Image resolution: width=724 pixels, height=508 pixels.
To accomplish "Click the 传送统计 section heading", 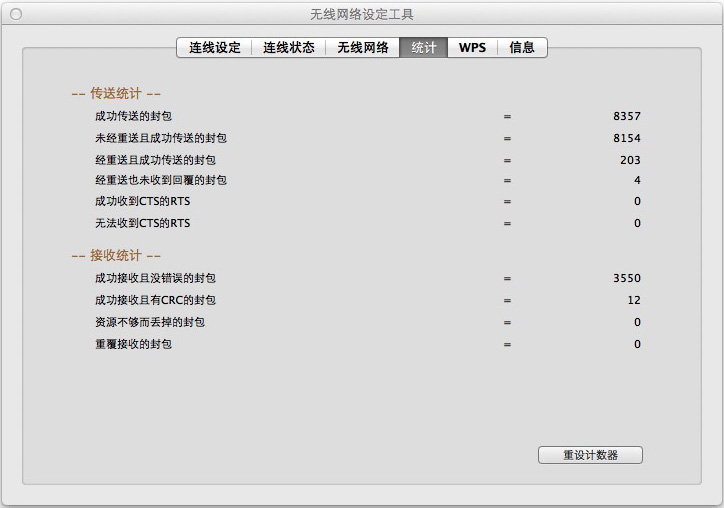I will tap(116, 93).
